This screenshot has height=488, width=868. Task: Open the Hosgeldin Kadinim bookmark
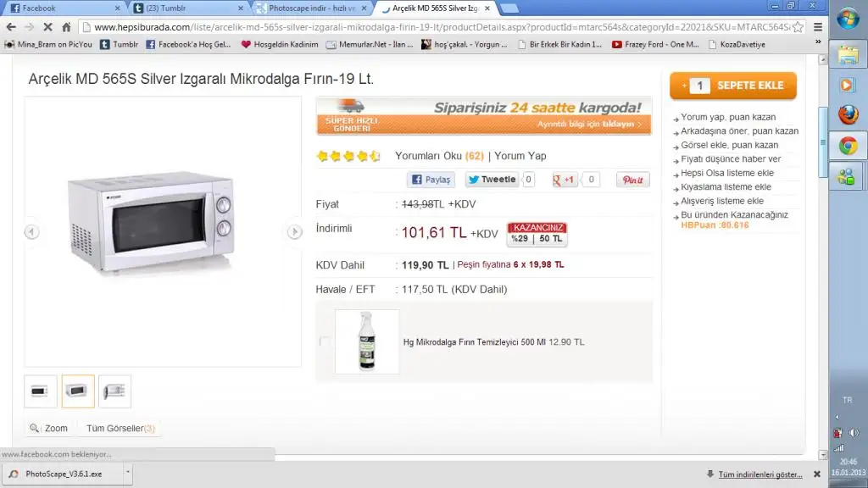click(x=280, y=44)
